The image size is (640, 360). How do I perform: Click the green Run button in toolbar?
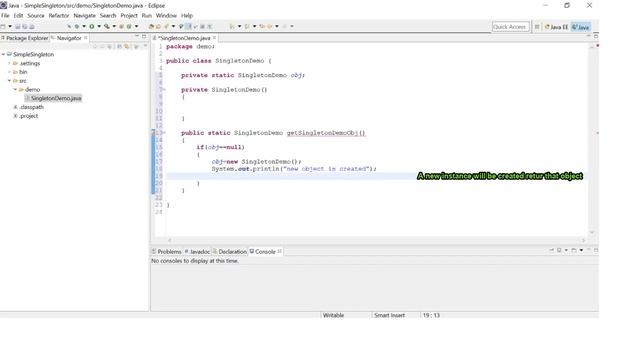(91, 27)
